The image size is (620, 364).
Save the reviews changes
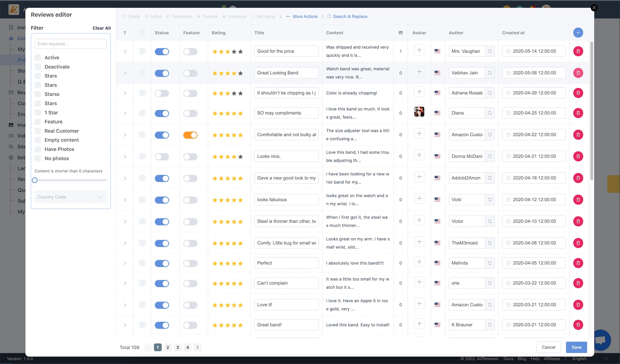click(x=576, y=347)
